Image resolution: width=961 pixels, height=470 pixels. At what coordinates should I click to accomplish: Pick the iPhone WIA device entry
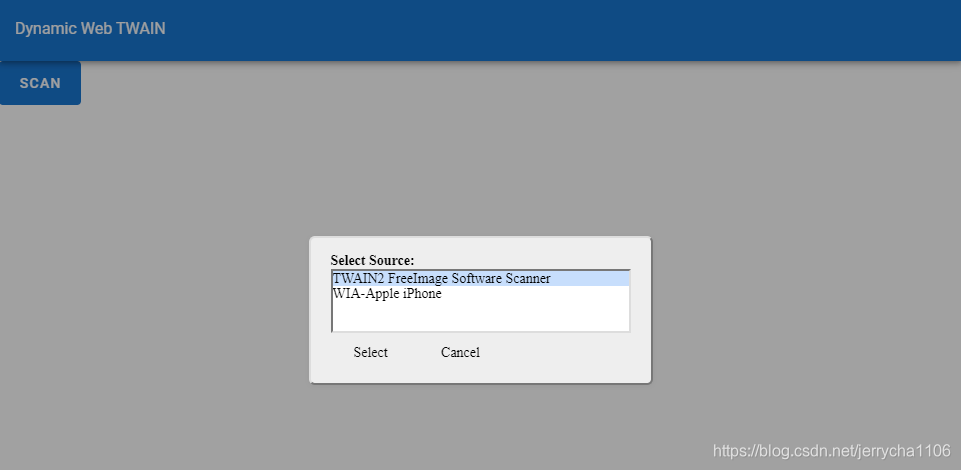click(480, 294)
